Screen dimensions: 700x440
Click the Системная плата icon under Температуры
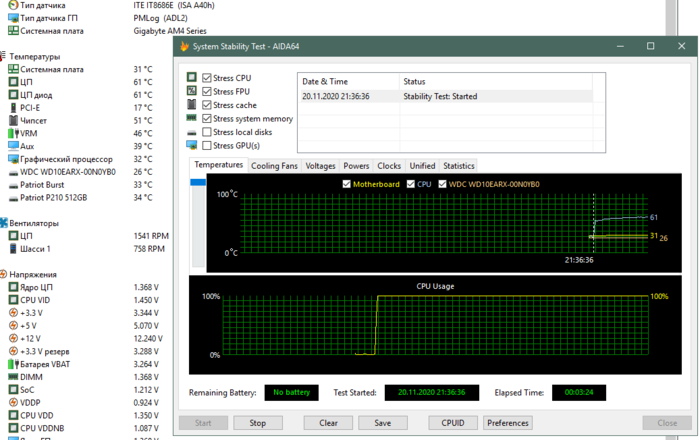[x=13, y=69]
